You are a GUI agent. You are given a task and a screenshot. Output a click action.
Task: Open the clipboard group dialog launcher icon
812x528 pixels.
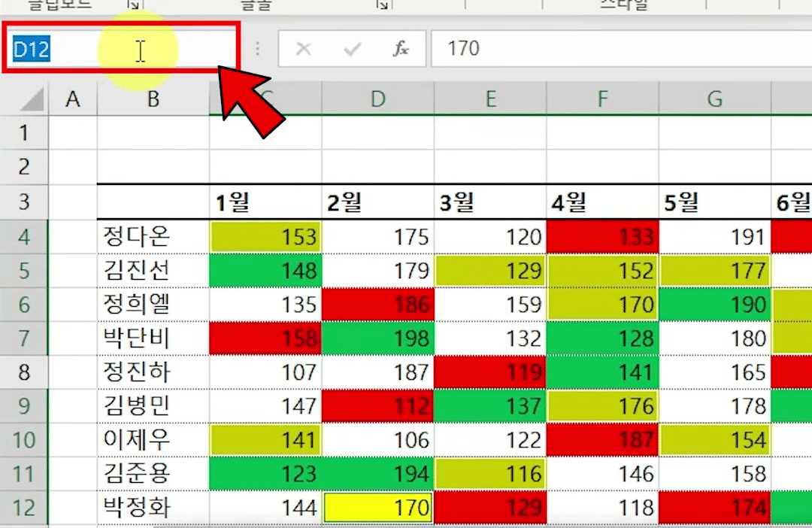133,5
